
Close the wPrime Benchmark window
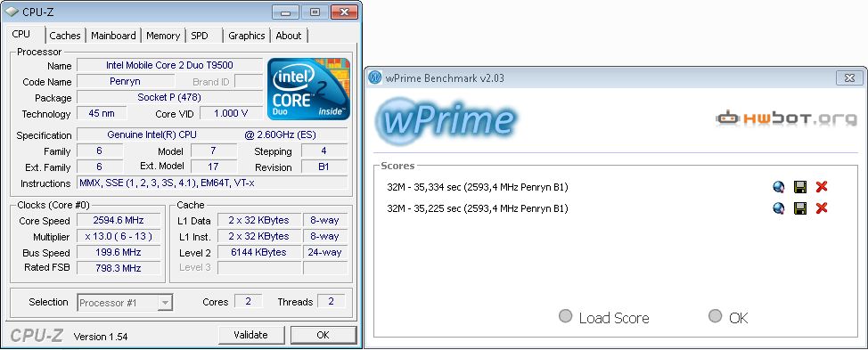point(849,78)
